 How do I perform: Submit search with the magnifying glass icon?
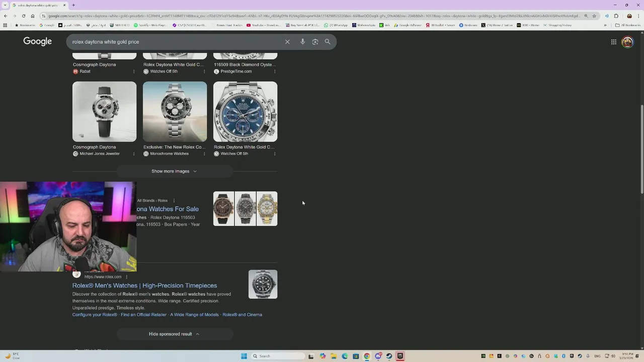point(328,42)
